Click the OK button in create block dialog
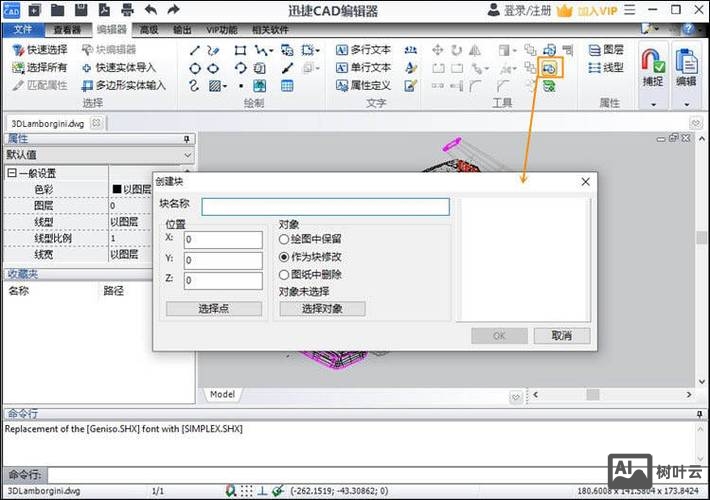Image resolution: width=710 pixels, height=500 pixels. [x=499, y=336]
